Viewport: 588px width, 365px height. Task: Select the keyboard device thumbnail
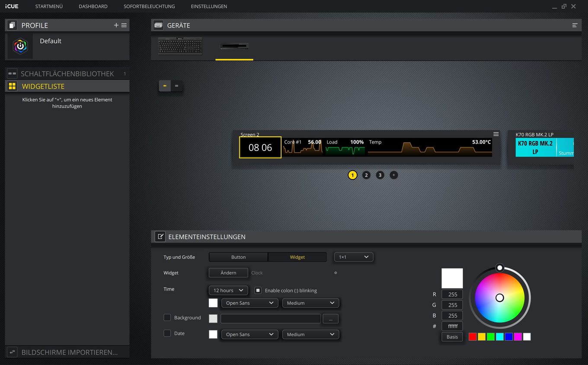click(x=180, y=46)
